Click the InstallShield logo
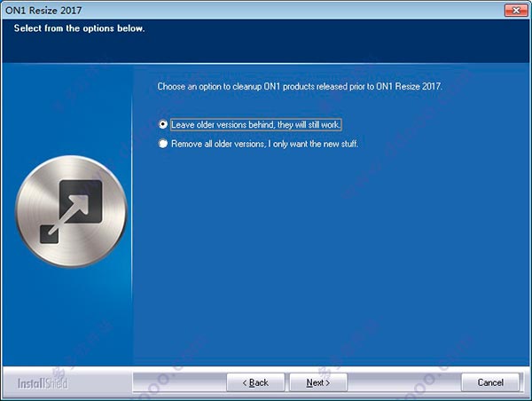 tap(43, 383)
